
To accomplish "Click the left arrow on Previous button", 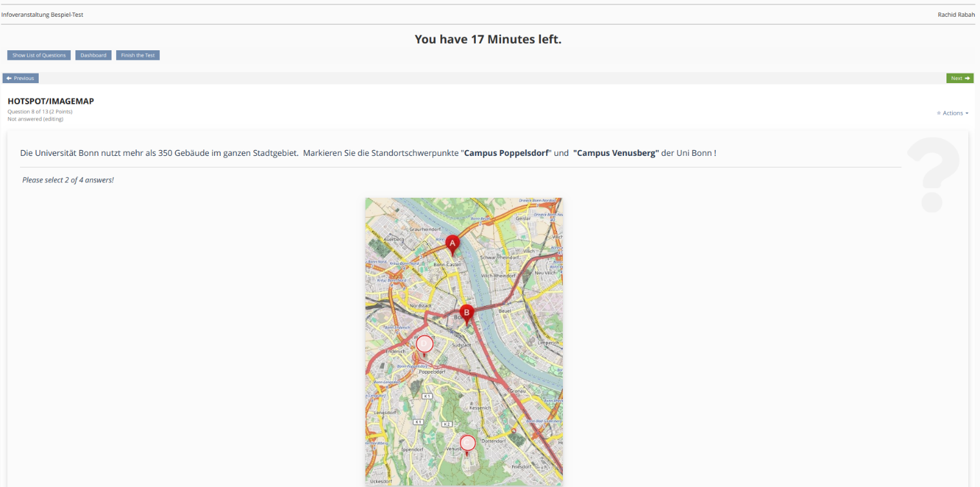I will 9,79.
